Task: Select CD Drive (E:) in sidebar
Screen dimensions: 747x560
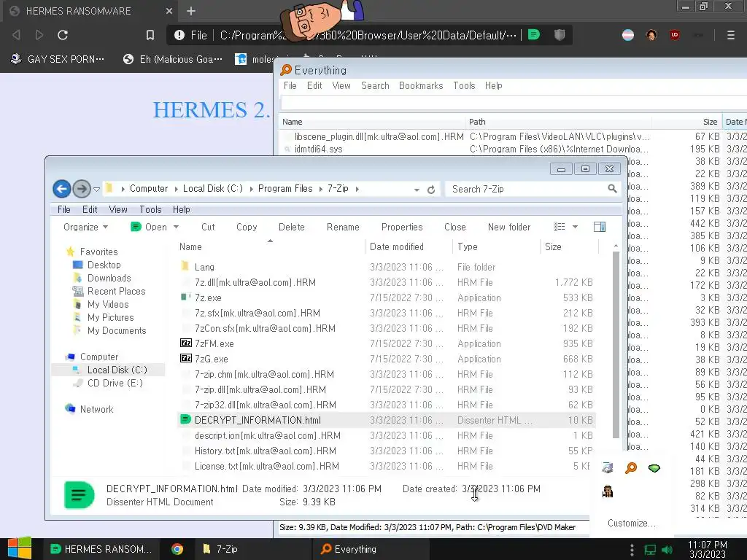Action: tap(115, 383)
